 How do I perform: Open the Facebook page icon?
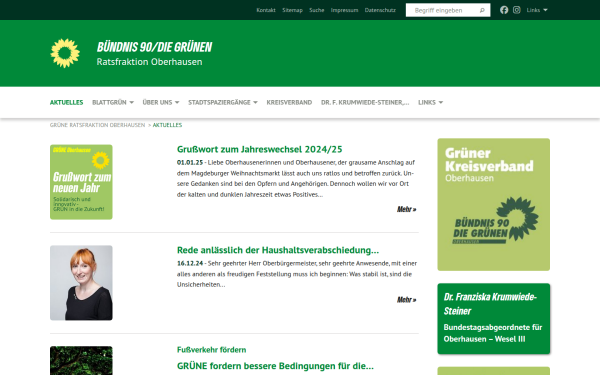504,10
